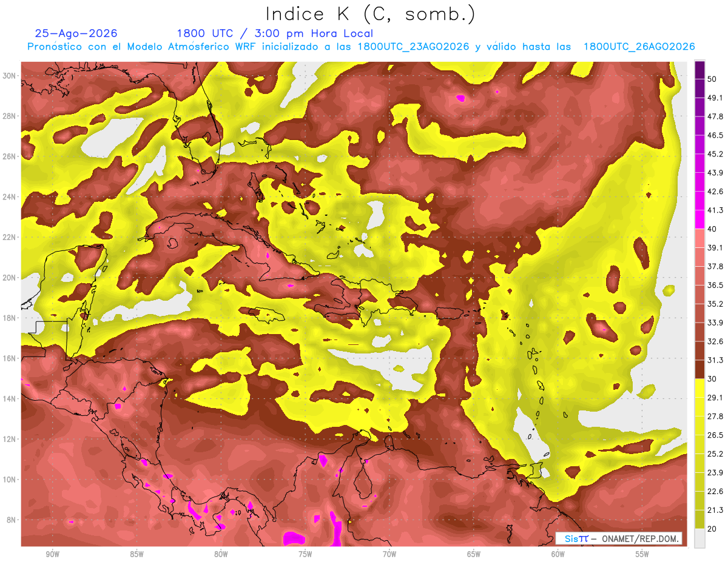This screenshot has width=728, height=562.
Task: Select the '10N' latitude label
Action: [9, 480]
